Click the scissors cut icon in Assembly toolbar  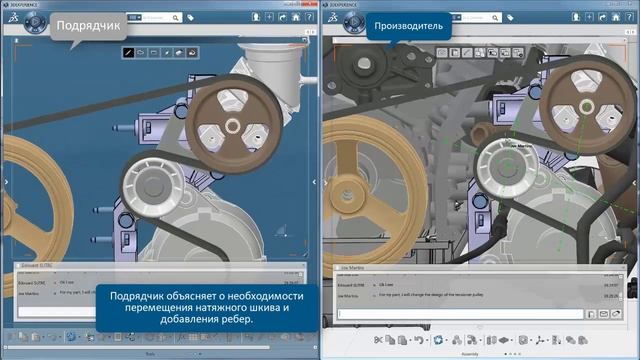378,340
